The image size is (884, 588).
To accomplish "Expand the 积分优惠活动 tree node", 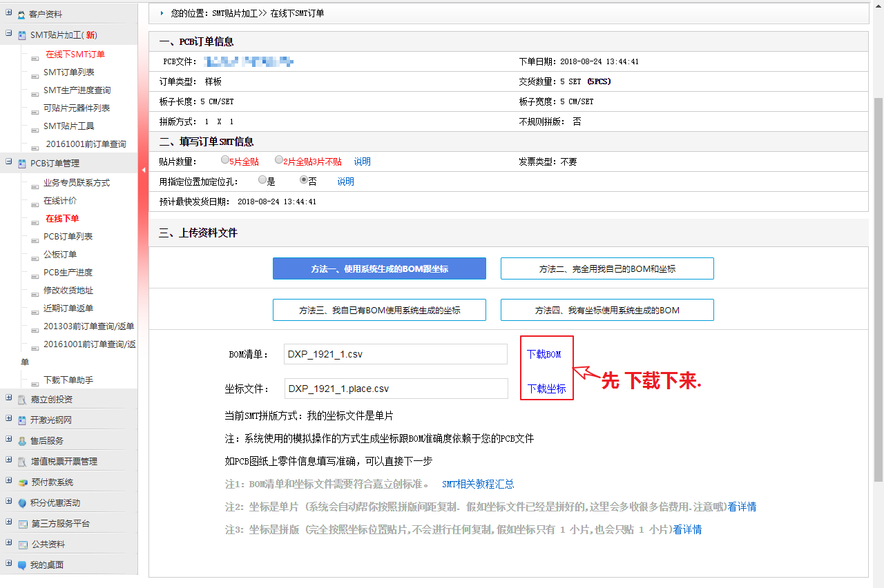I will coord(9,502).
